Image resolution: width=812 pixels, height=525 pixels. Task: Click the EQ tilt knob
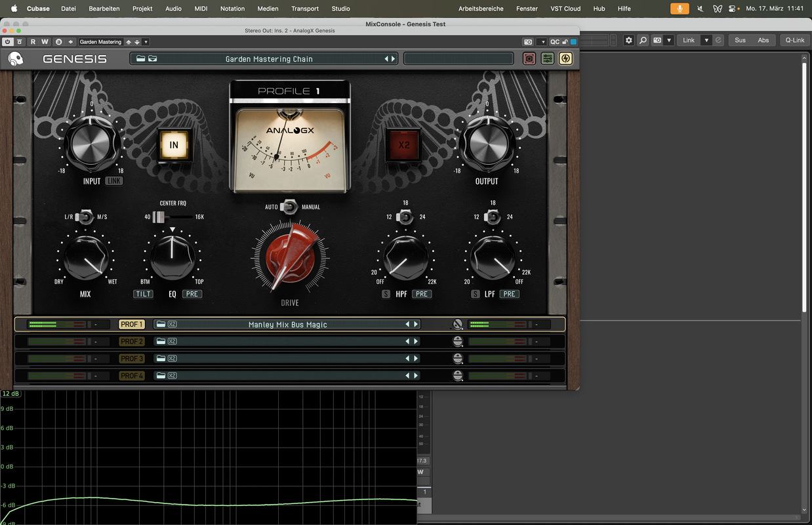click(173, 257)
